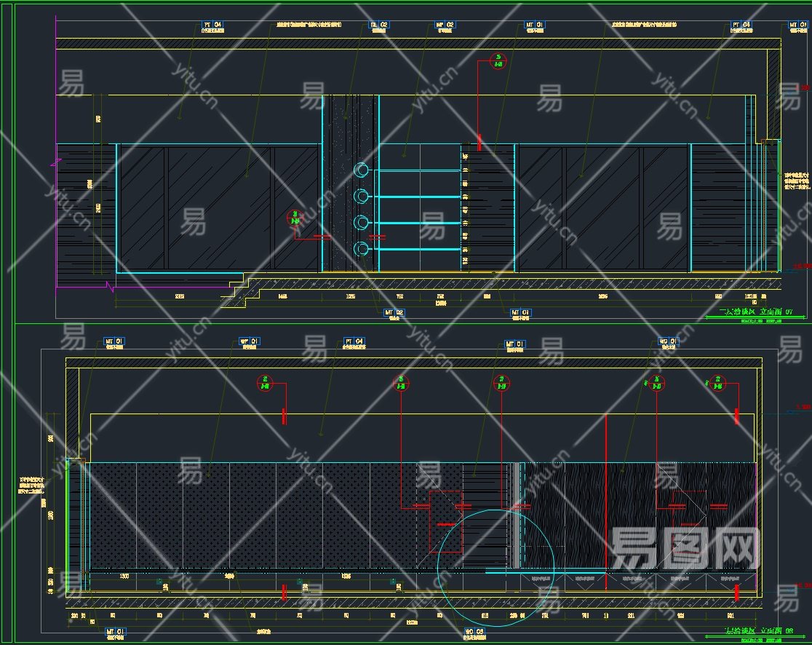Select the WF 01 tag in the lower elevation
This screenshot has width=812, height=645.
[x=250, y=341]
